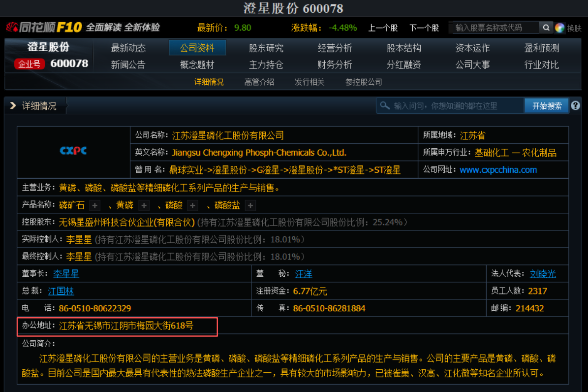Click the stock name or code input field
This screenshot has width=588, height=392.
pyautogui.click(x=495, y=28)
